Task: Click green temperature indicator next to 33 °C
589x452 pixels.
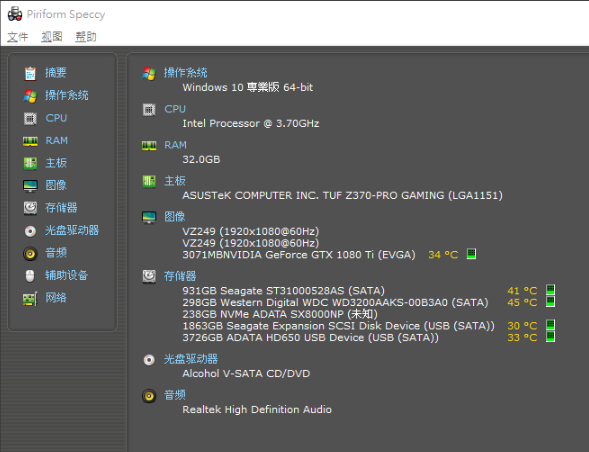Action: tap(550, 336)
